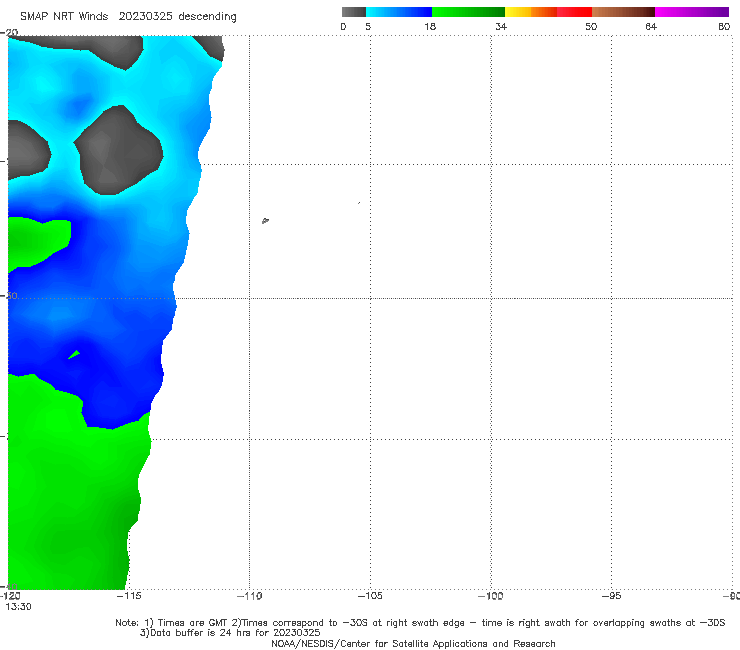Click the color bar label '50'
This screenshot has height=650, width=740.
pos(591,26)
